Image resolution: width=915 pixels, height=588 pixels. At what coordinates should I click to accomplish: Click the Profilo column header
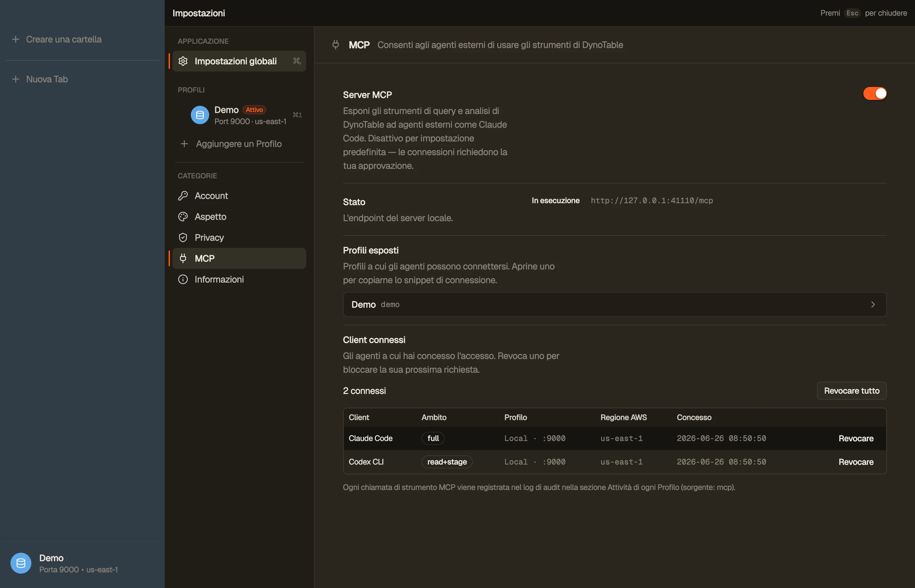(516, 417)
